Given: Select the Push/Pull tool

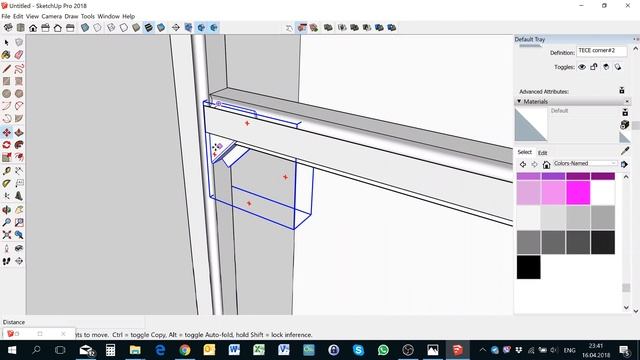Looking at the screenshot, I should point(19,132).
